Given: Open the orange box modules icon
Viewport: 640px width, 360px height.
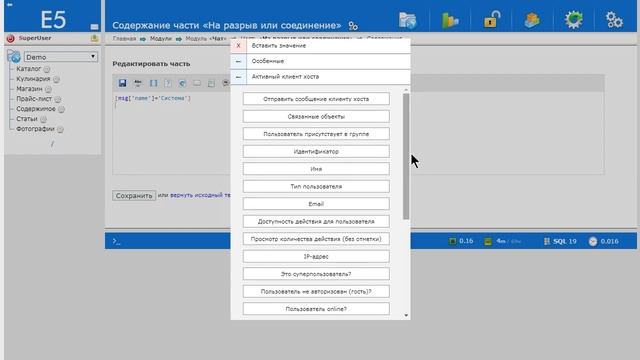Looking at the screenshot, I should [x=532, y=20].
